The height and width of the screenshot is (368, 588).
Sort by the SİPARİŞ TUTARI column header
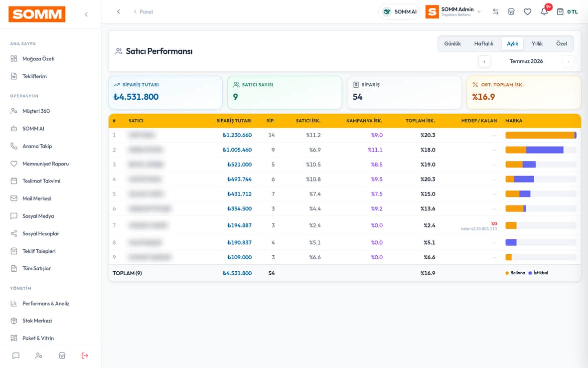coord(234,121)
